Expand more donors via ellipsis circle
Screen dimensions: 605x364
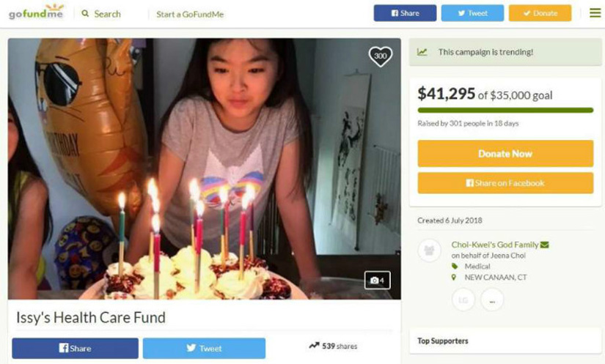(x=492, y=300)
